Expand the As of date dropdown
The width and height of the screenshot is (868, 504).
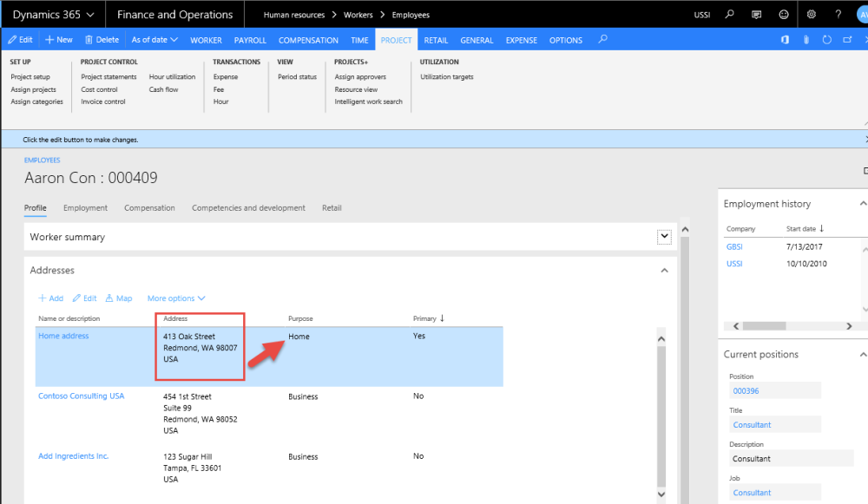coord(155,40)
